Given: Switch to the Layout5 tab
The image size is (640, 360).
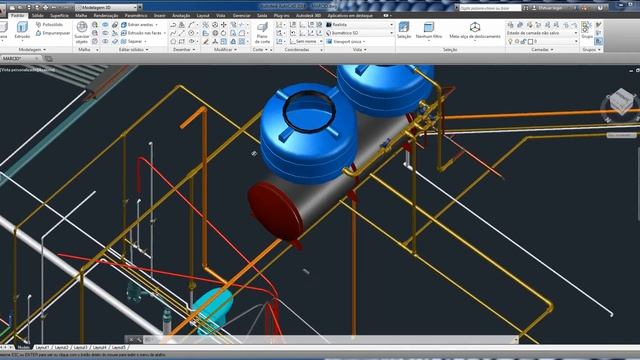Looking at the screenshot, I should click(119, 347).
